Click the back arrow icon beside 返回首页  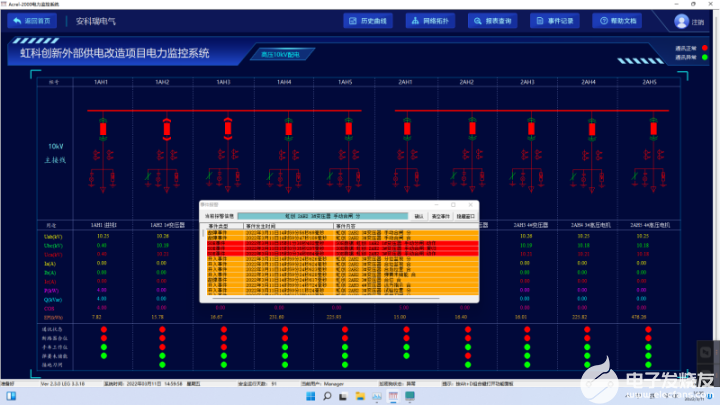(17, 21)
